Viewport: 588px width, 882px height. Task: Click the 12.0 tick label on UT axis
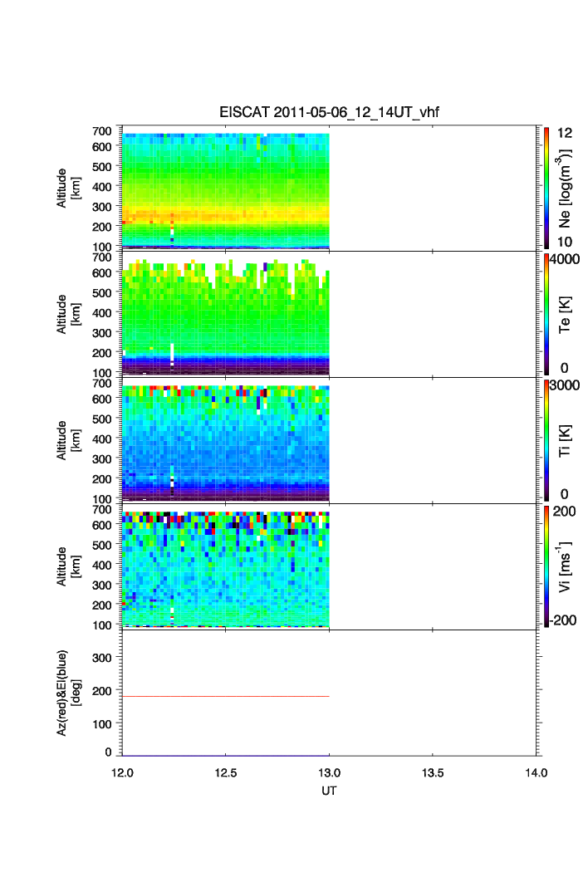122,772
